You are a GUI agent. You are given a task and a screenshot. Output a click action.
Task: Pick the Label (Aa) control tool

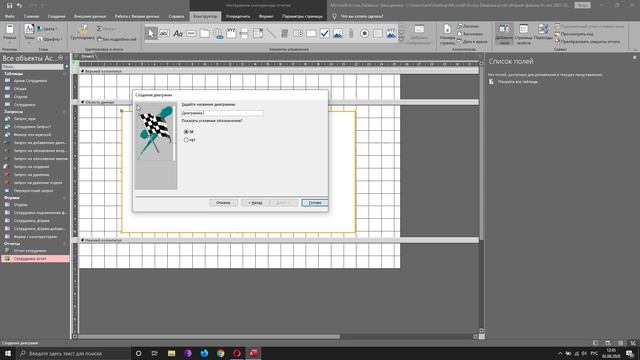point(178,33)
